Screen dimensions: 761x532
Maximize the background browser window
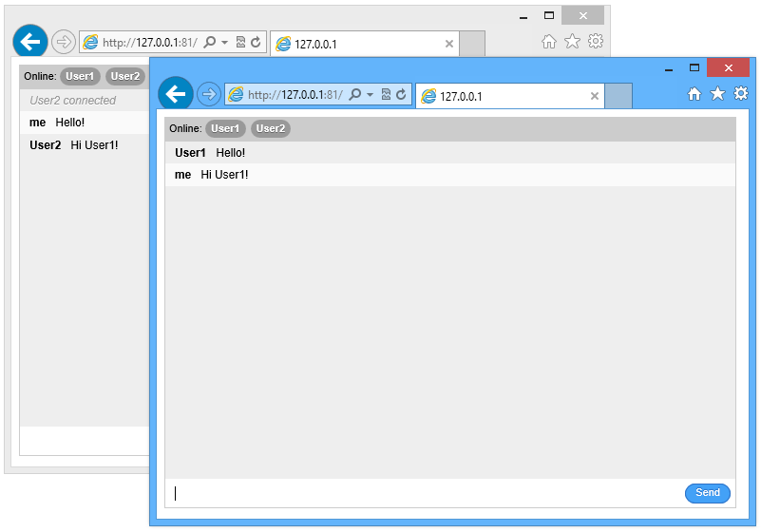point(549,15)
